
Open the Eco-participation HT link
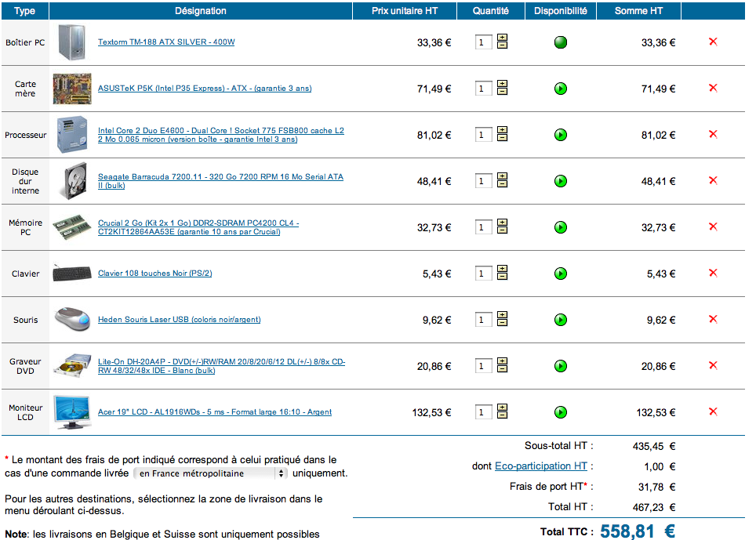click(540, 466)
